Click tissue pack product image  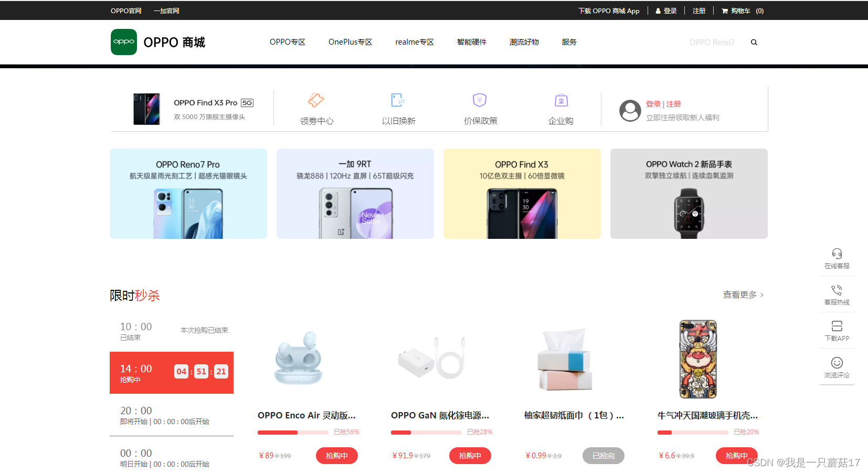coord(565,360)
